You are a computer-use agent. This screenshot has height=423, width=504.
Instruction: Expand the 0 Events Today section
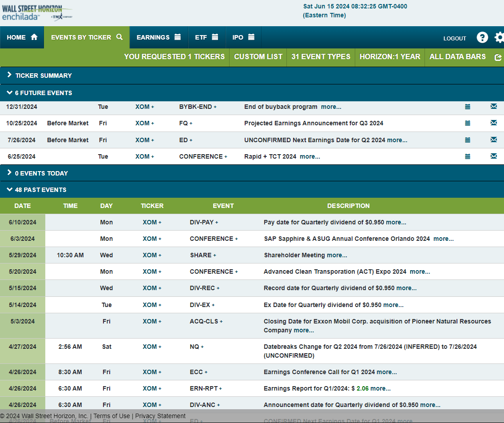pos(252,173)
